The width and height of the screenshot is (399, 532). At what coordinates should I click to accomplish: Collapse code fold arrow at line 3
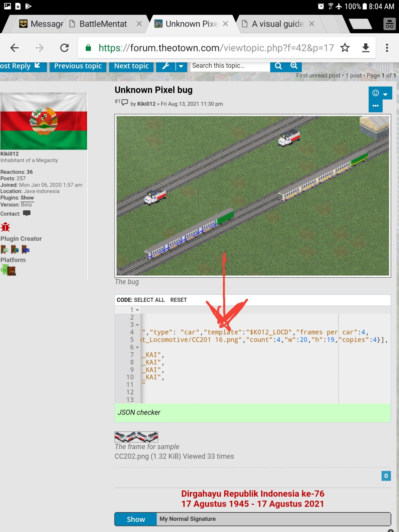pyautogui.click(x=137, y=325)
